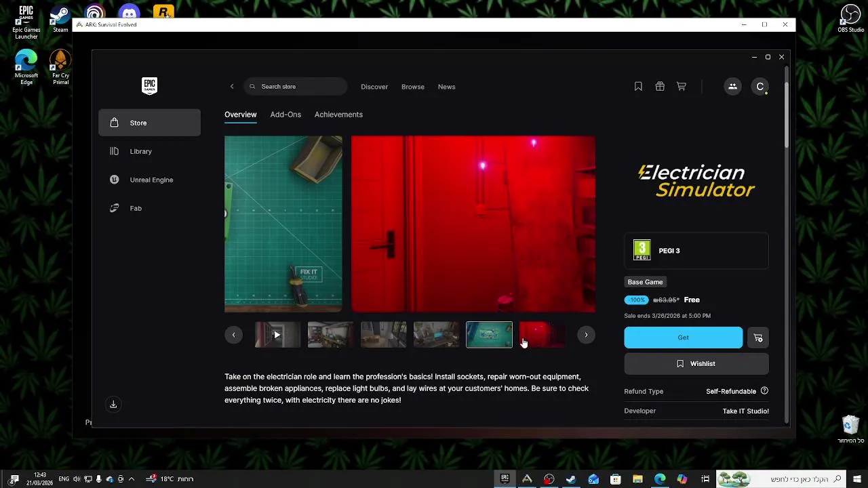The height and width of the screenshot is (488, 868).
Task: Select the second screenshot thumbnail
Action: pyautogui.click(x=330, y=335)
